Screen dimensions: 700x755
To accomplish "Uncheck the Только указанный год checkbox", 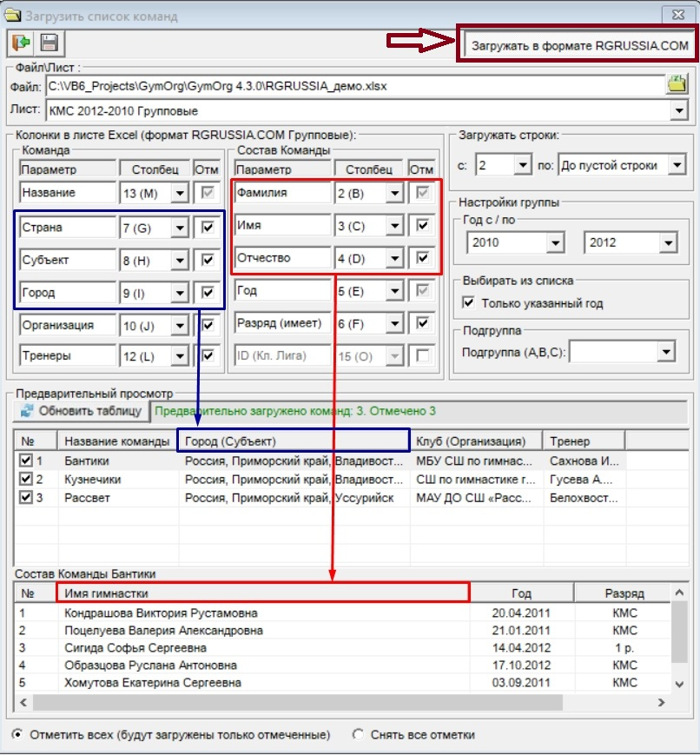I will click(469, 303).
